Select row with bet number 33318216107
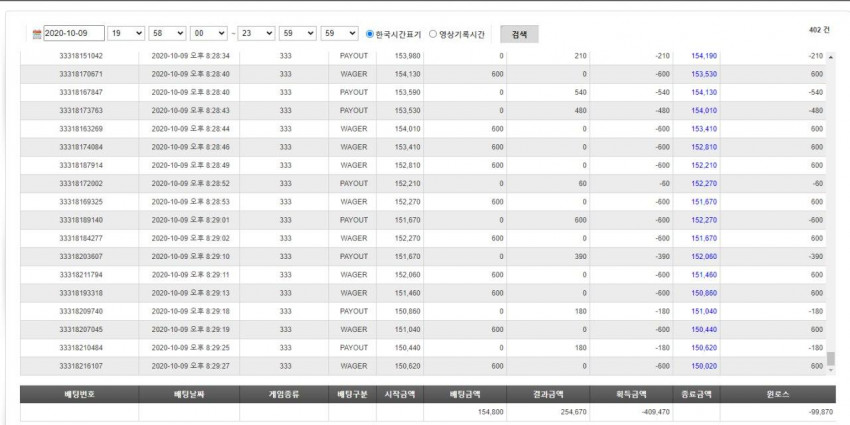Viewport: 850px width, 425px height. coord(423,366)
